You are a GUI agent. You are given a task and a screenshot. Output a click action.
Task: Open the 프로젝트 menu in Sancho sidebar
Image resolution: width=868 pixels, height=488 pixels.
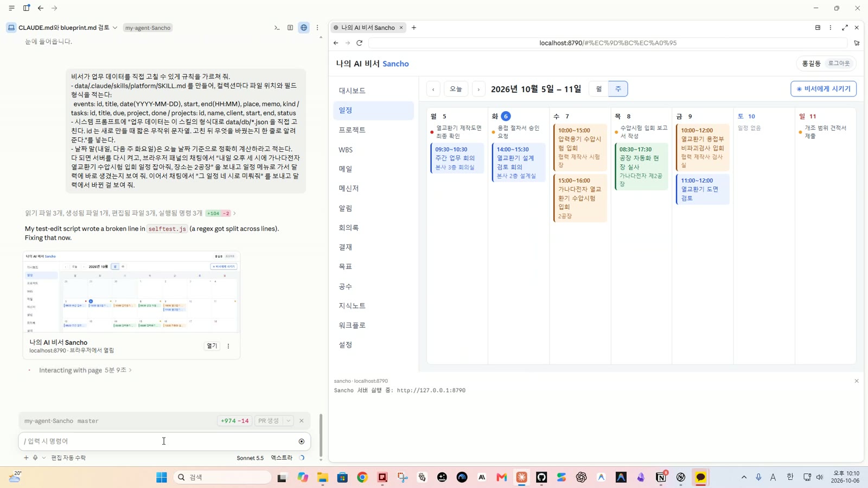point(373,130)
